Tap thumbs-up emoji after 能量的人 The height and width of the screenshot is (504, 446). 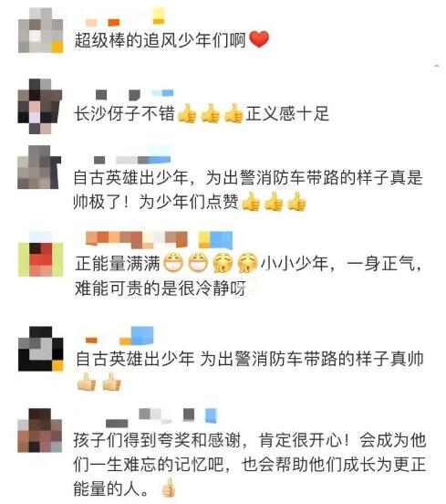(169, 488)
